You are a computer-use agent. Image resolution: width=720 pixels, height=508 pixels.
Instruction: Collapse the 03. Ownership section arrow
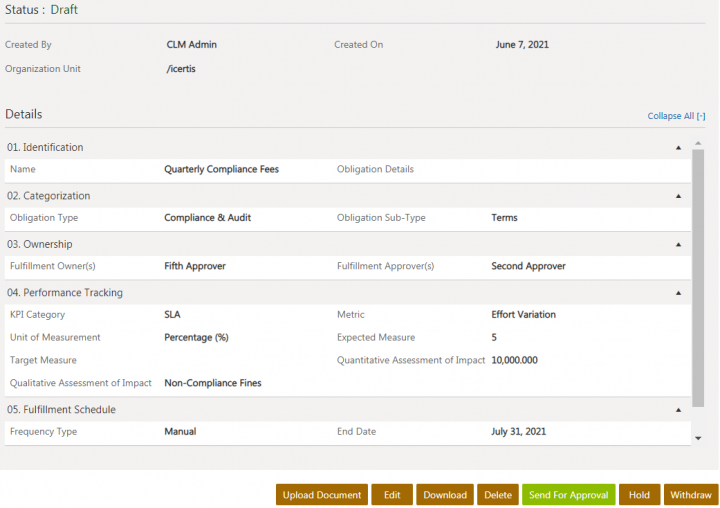coord(678,244)
